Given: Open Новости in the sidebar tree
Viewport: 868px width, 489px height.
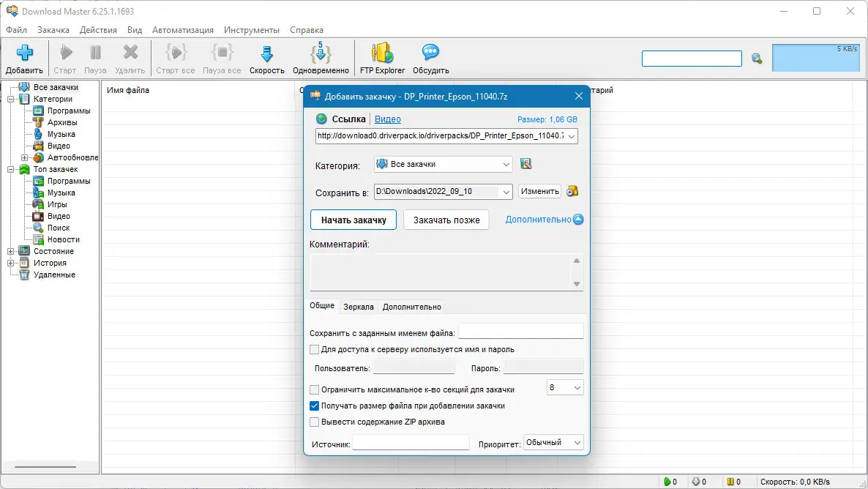Looking at the screenshot, I should [63, 239].
